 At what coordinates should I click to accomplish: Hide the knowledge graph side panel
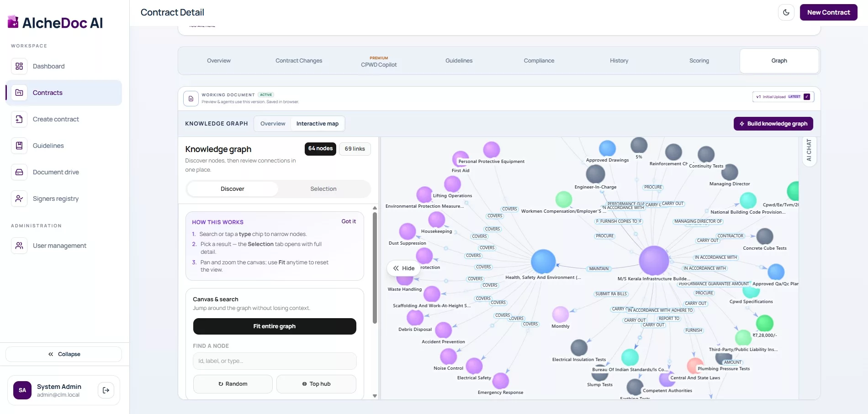point(404,268)
